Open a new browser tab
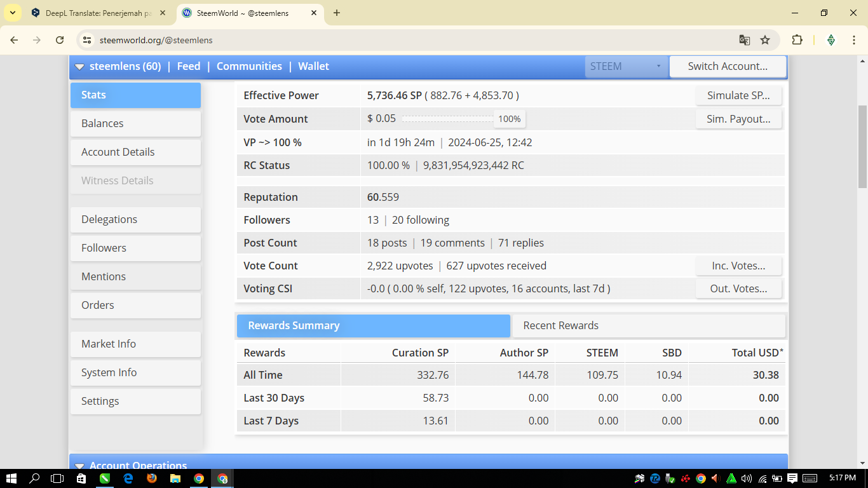The height and width of the screenshot is (488, 868). coord(337,13)
